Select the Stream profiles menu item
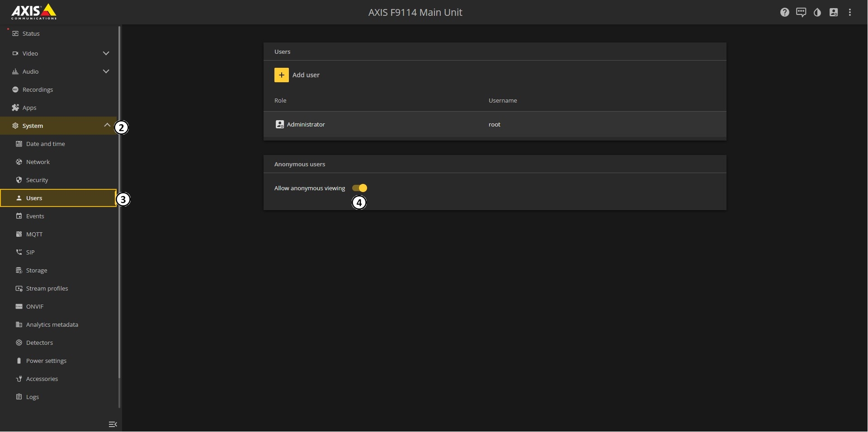Image resolution: width=868 pixels, height=432 pixels. click(x=47, y=288)
